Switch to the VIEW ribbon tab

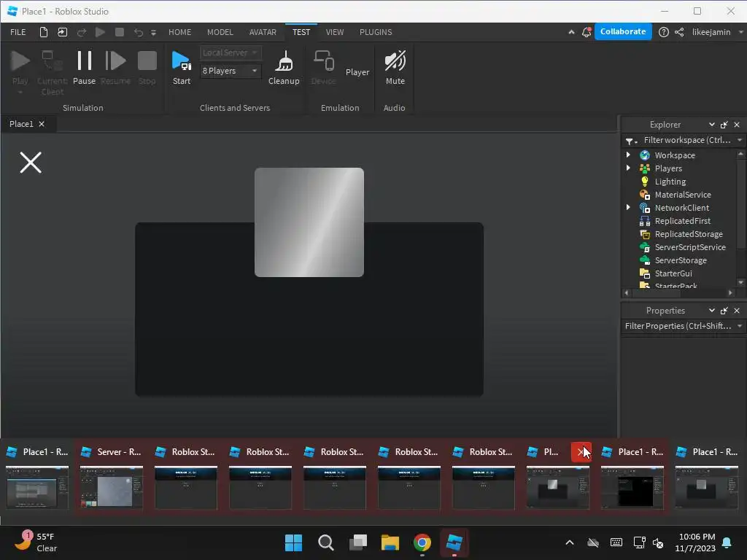point(334,32)
